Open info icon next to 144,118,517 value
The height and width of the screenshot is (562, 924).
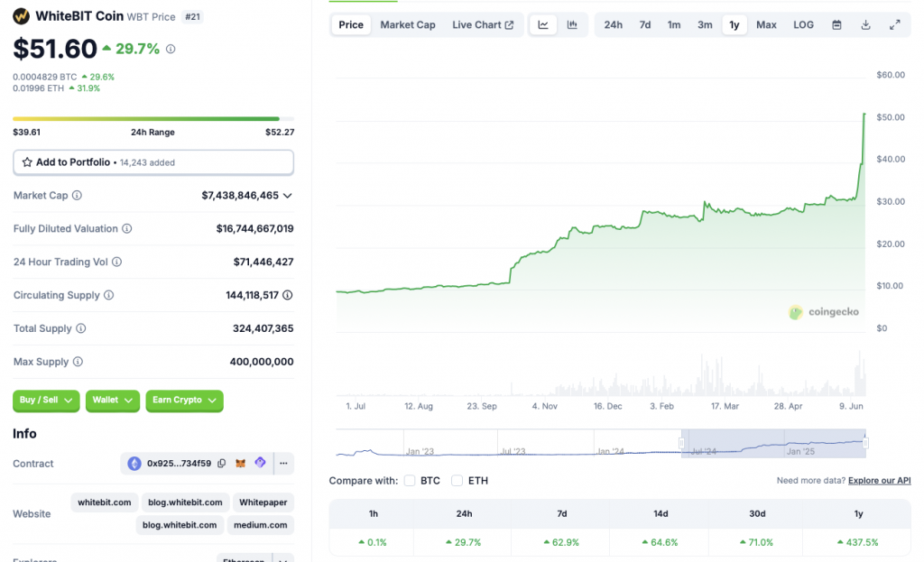coord(288,295)
